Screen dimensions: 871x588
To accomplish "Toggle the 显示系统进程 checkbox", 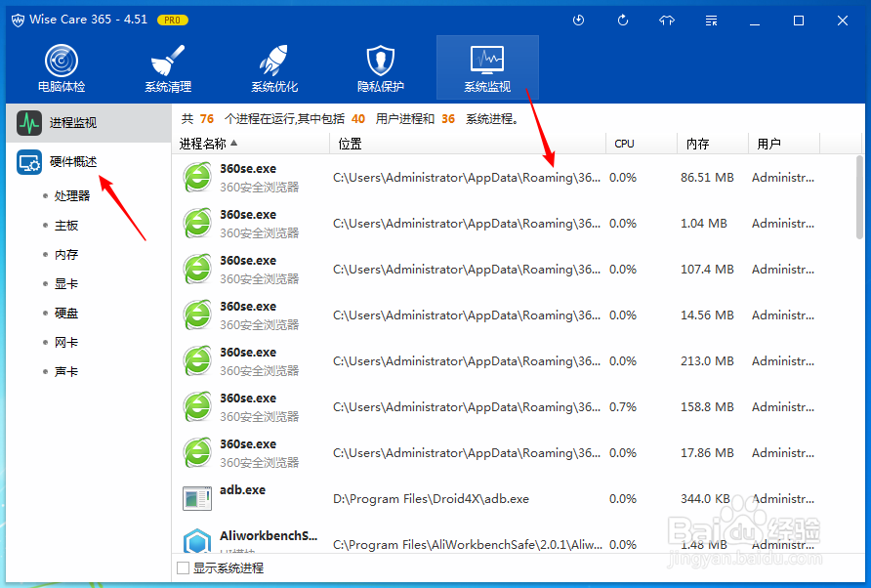I will point(183,568).
